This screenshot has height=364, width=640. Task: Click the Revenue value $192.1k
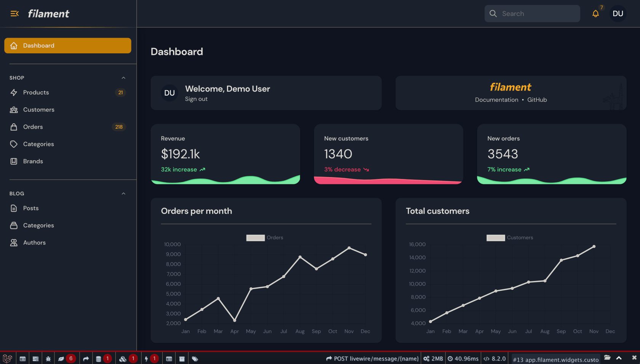[180, 154]
